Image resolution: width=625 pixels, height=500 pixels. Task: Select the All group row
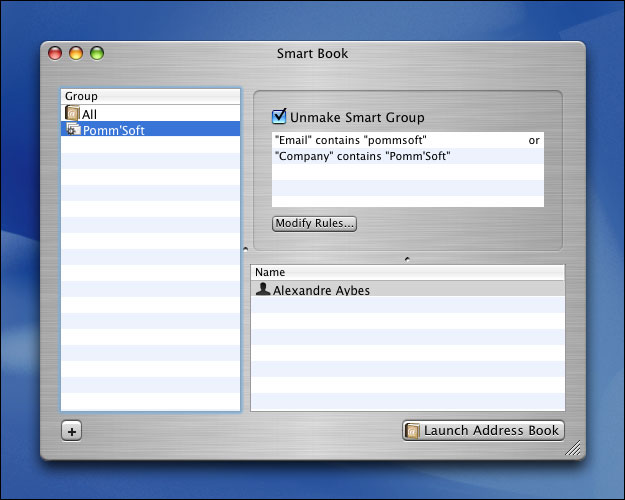(x=151, y=113)
